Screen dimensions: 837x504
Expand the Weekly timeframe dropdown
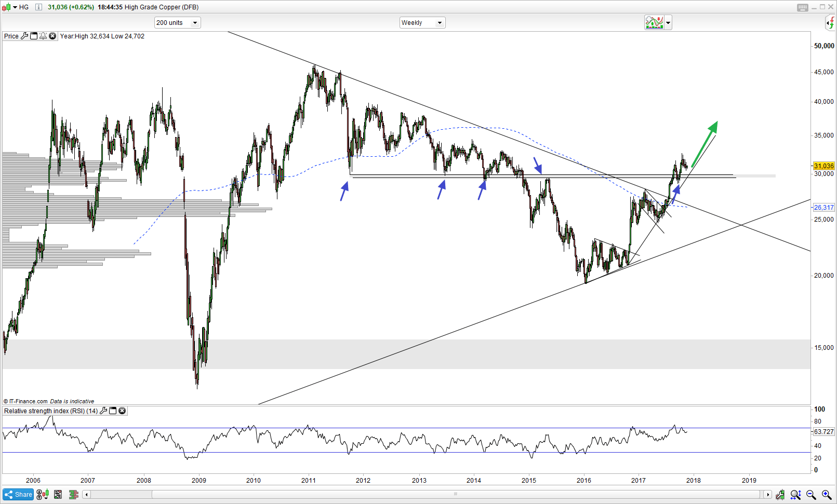point(422,23)
